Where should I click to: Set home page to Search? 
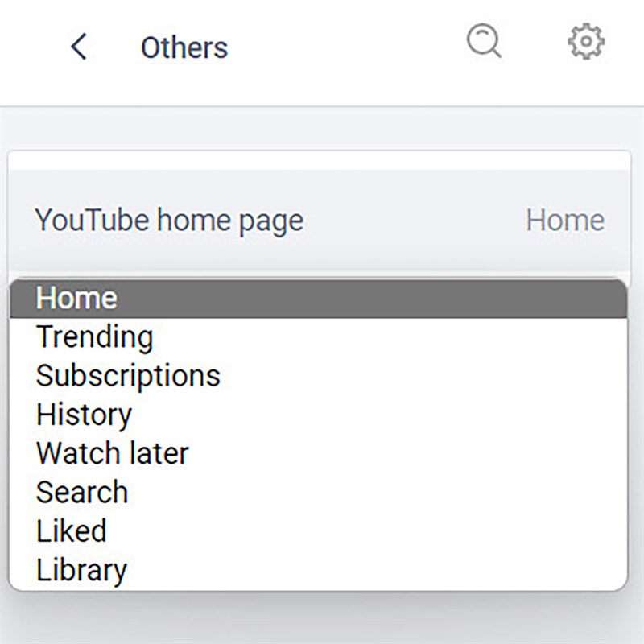coord(82,492)
